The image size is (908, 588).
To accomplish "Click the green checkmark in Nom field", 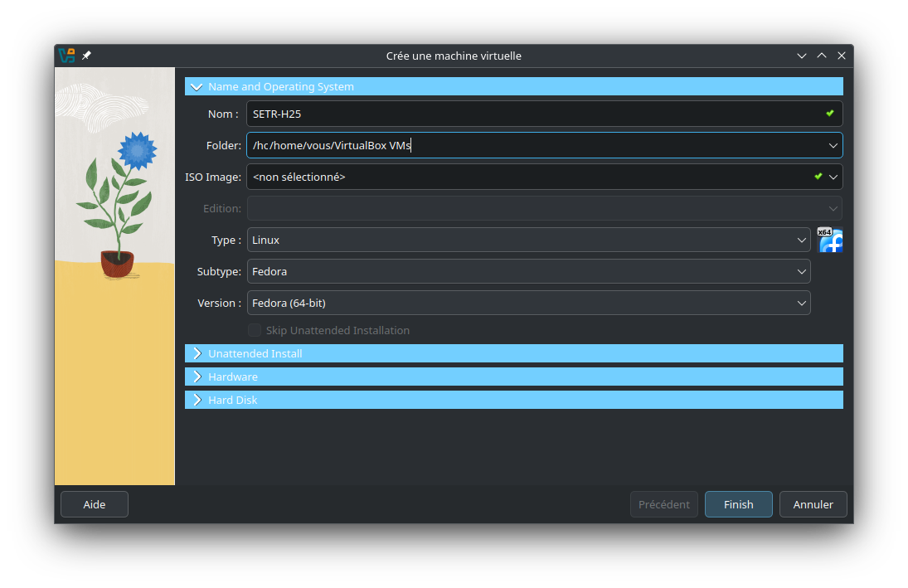I will pyautogui.click(x=829, y=114).
